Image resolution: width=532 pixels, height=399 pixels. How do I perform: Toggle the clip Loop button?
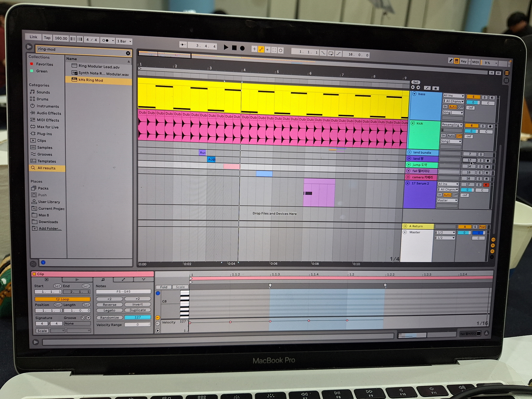pyautogui.click(x=62, y=299)
